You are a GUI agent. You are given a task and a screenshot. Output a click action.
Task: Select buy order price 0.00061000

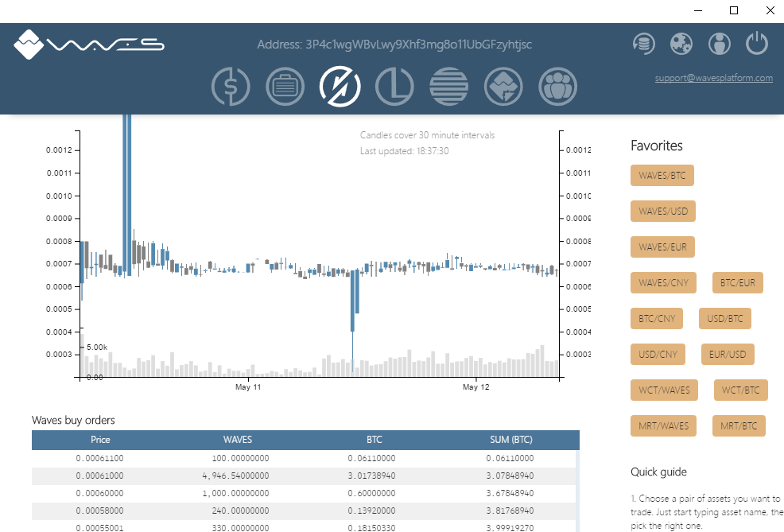click(x=100, y=476)
